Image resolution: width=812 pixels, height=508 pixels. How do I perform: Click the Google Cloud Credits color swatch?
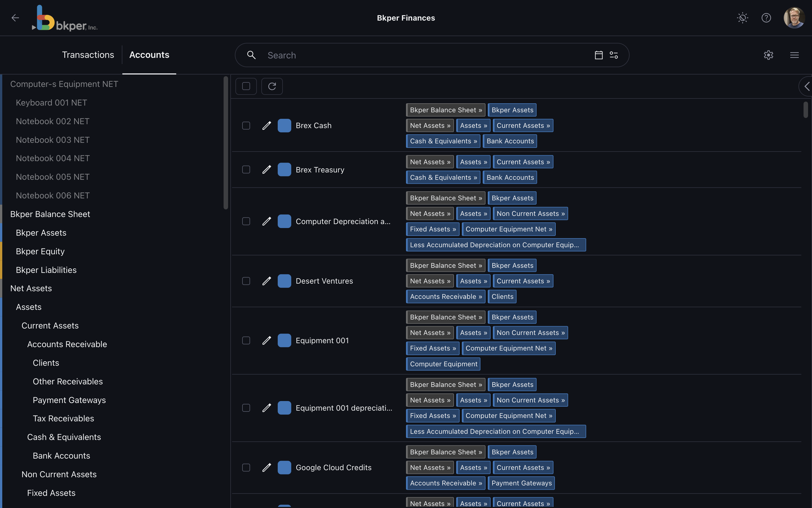click(284, 468)
